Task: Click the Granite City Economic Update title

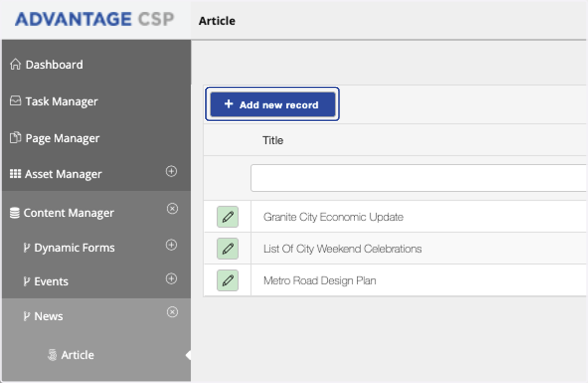Action: coord(333,217)
